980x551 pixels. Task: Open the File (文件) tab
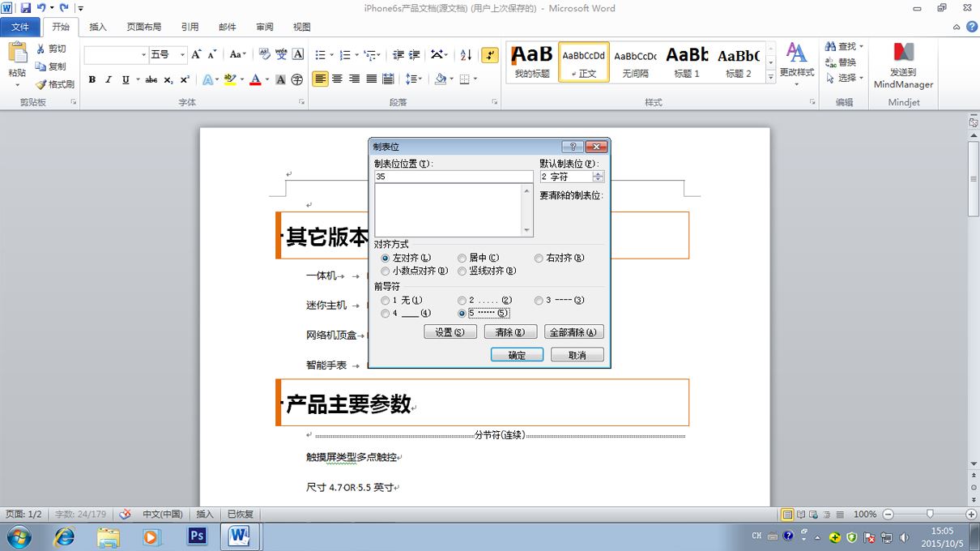19,27
